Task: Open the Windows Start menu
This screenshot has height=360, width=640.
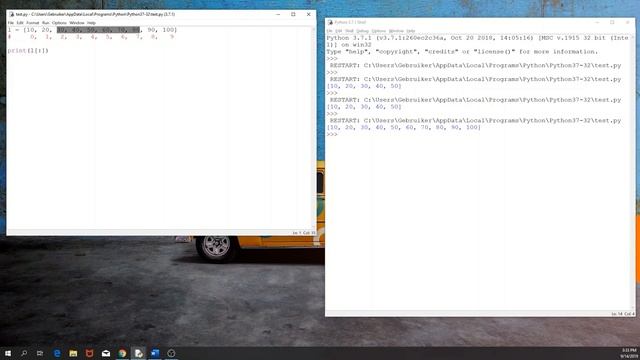Action: coord(8,353)
